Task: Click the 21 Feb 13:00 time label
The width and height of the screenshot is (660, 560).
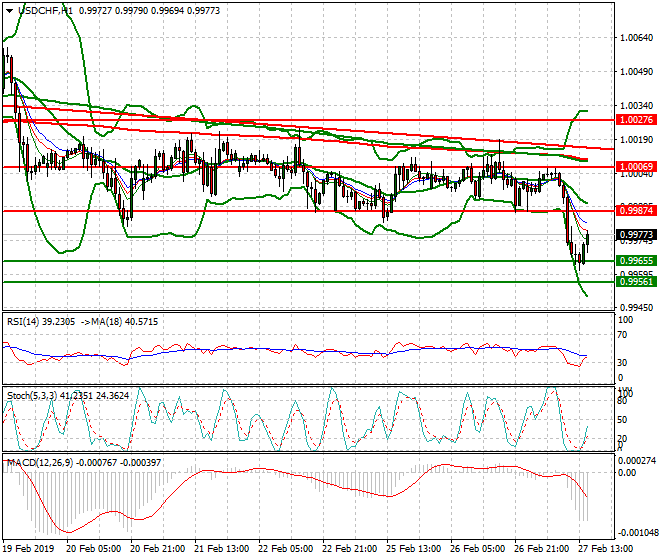Action: coord(221,549)
